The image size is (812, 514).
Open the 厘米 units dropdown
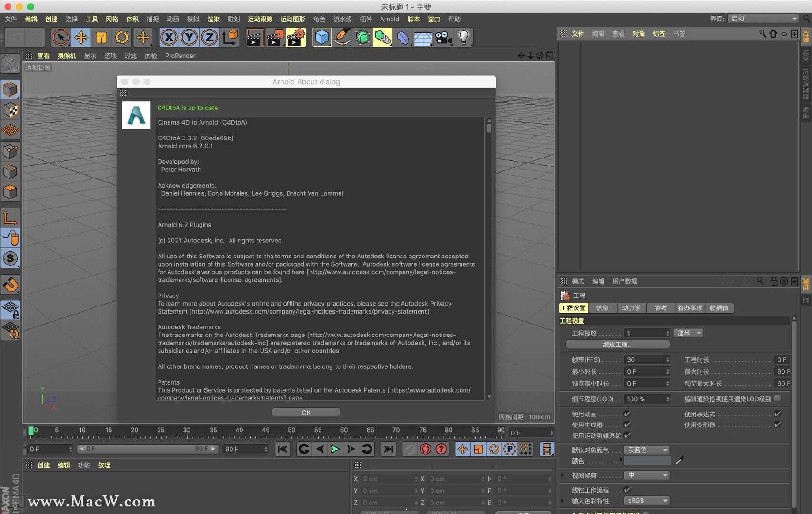689,333
